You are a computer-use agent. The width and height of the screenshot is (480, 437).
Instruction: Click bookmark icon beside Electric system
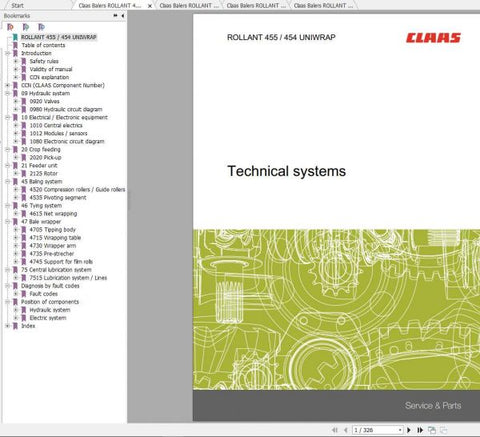coord(24,318)
